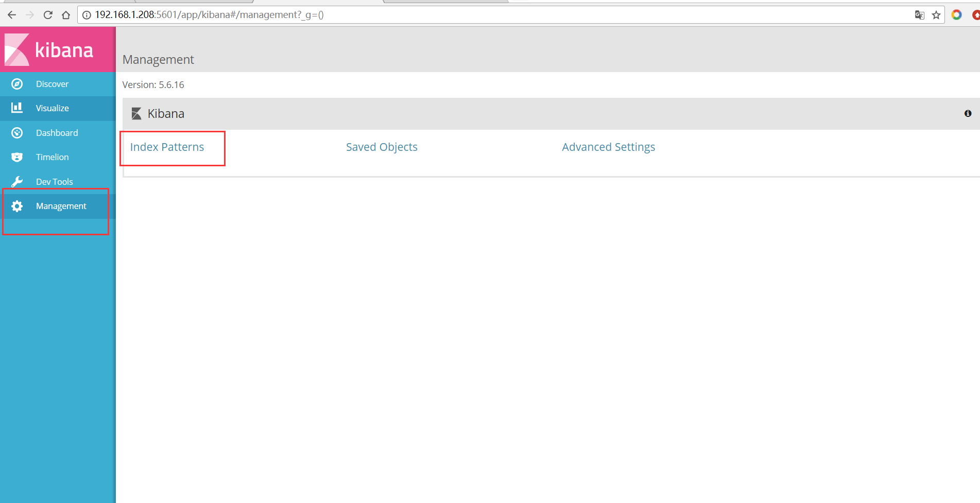Click the browser forward arrow
Image resolution: width=980 pixels, height=503 pixels.
tap(30, 15)
